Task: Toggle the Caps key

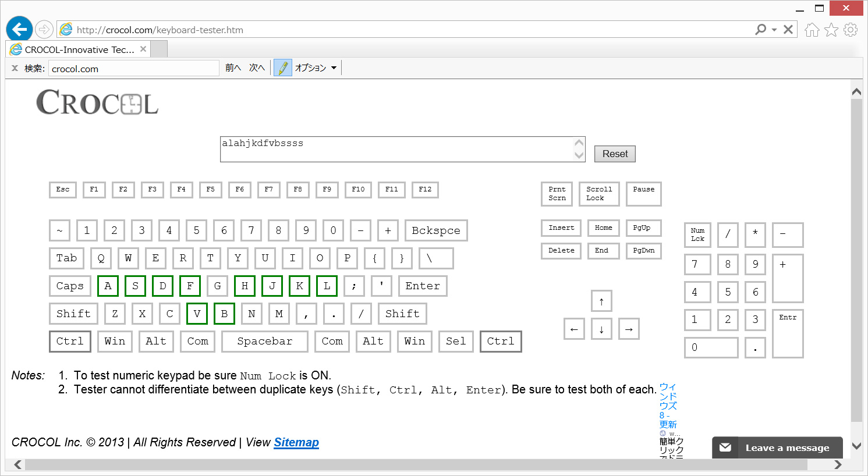Action: [x=70, y=286]
